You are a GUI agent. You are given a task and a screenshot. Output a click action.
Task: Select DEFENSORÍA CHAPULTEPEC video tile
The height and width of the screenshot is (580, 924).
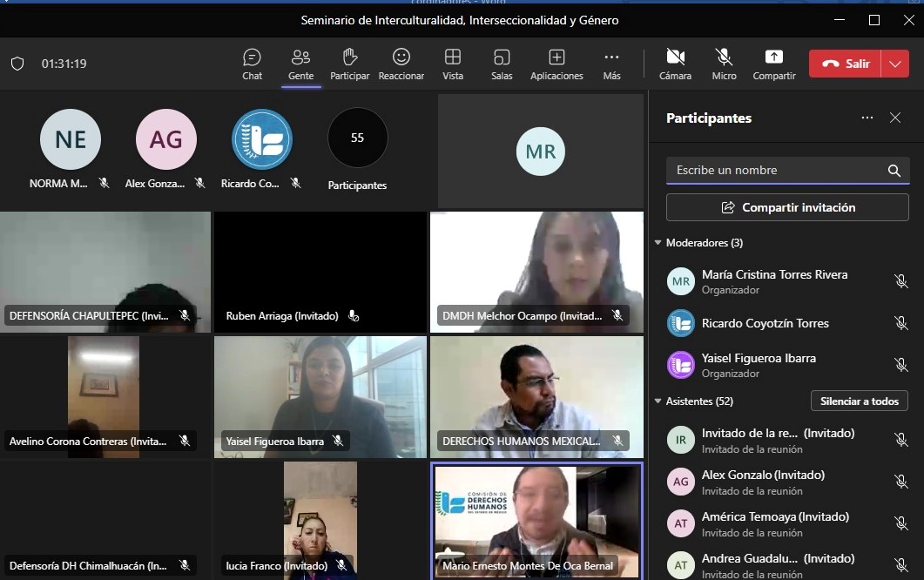pos(105,272)
